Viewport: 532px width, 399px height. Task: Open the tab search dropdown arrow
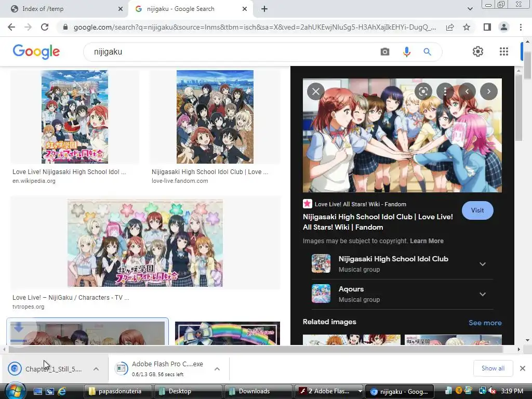point(470,9)
